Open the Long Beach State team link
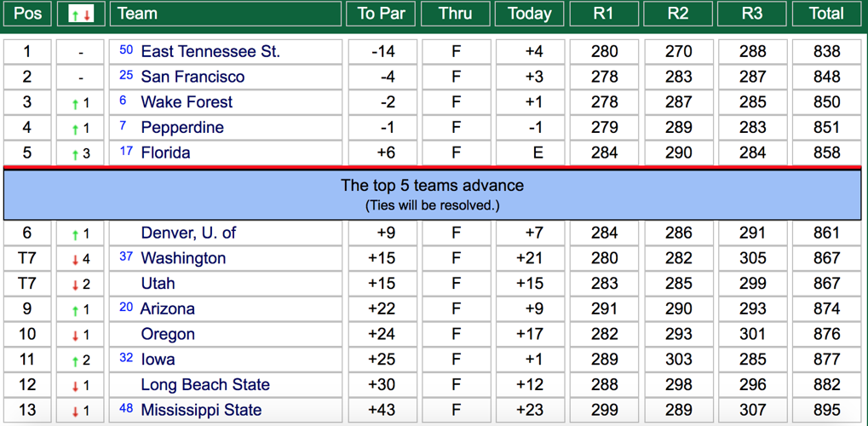The image size is (868, 426). [205, 385]
